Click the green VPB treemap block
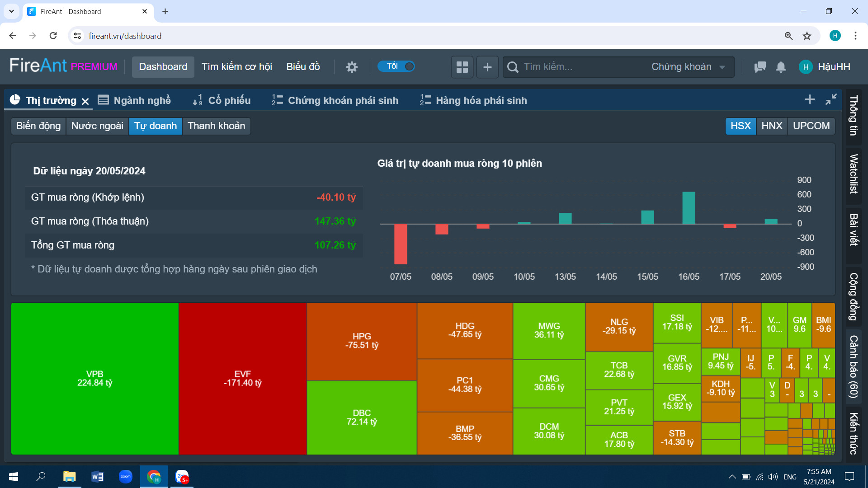Screen dimensions: 868x488 pos(94,378)
